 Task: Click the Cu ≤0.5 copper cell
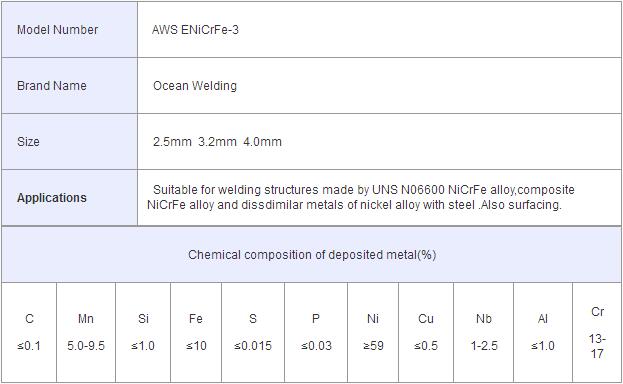(x=426, y=332)
